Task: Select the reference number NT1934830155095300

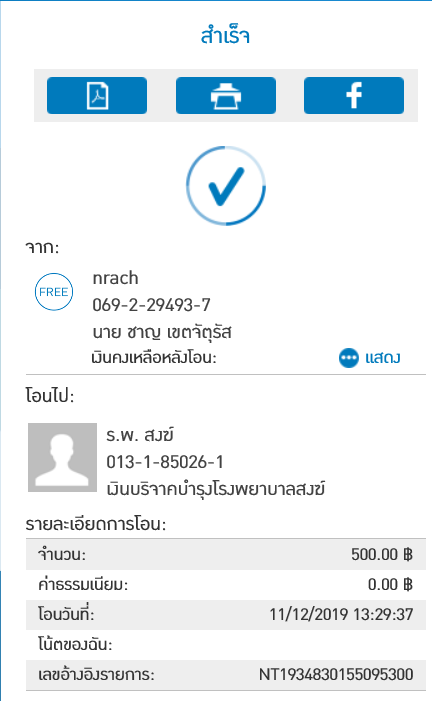Action: click(x=336, y=674)
